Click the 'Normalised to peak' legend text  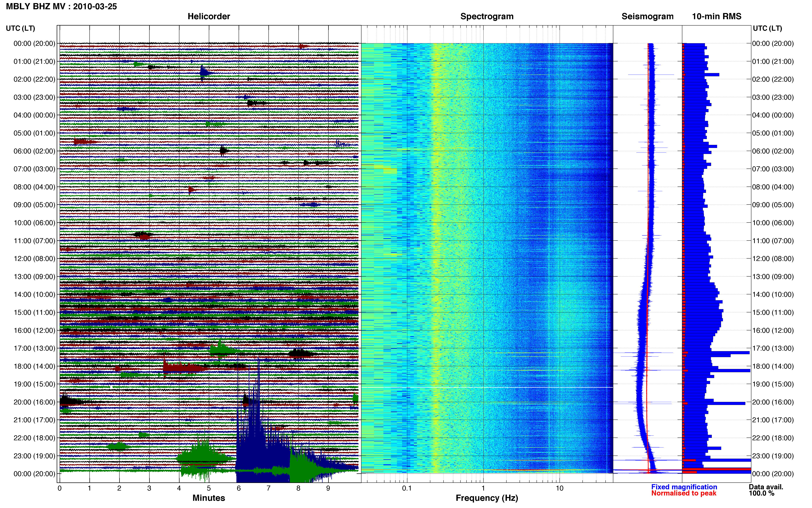pos(684,493)
